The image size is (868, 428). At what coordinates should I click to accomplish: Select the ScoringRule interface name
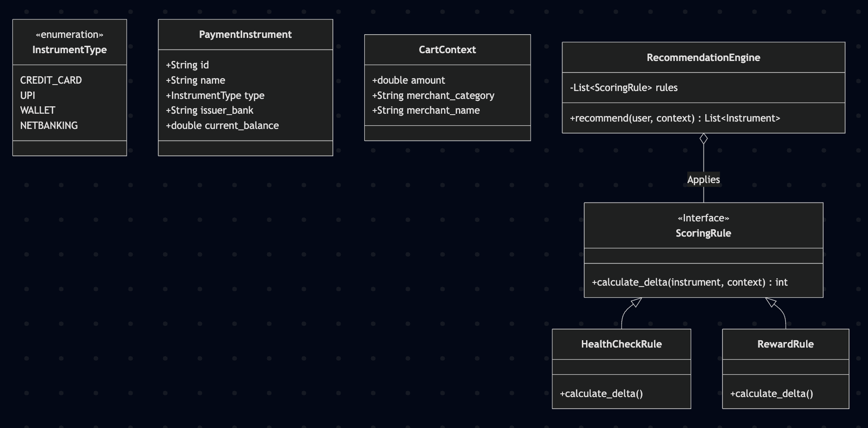point(703,233)
